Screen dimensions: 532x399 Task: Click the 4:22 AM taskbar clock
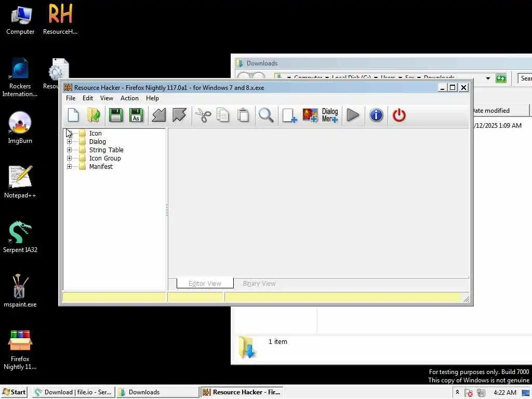point(505,393)
